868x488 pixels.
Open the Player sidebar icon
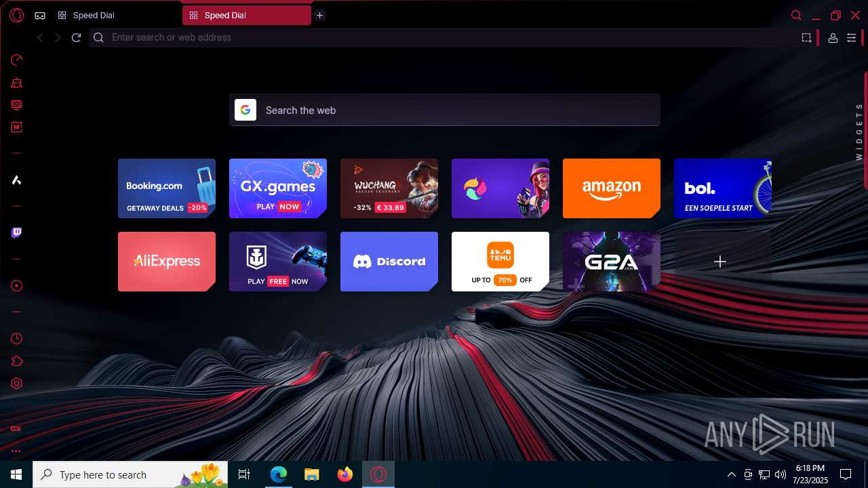pos(16,285)
